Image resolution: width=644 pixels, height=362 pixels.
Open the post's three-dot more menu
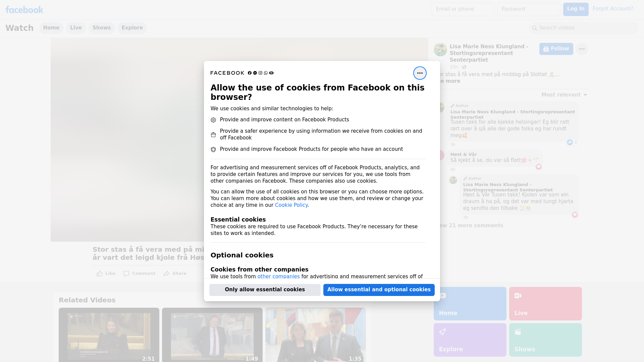(582, 49)
